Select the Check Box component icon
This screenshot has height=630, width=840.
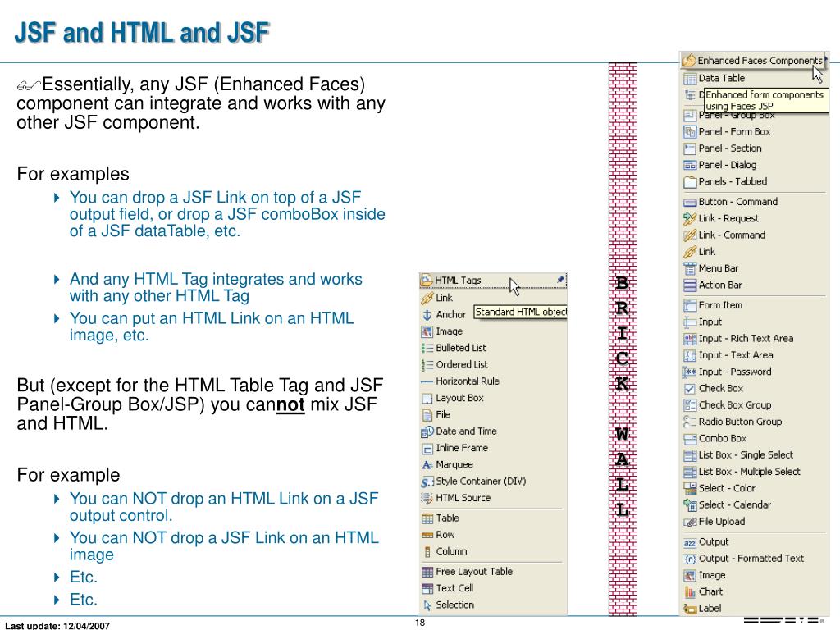click(690, 389)
